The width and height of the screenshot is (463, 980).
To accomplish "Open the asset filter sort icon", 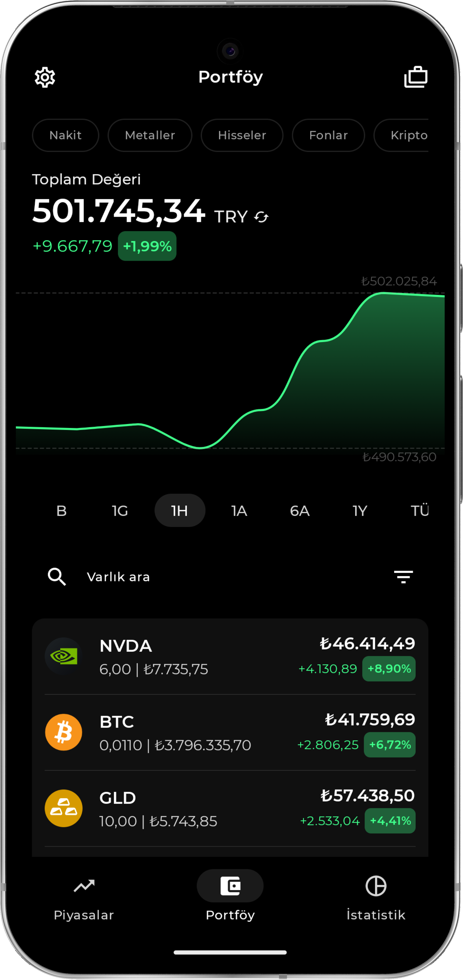I will pyautogui.click(x=403, y=577).
